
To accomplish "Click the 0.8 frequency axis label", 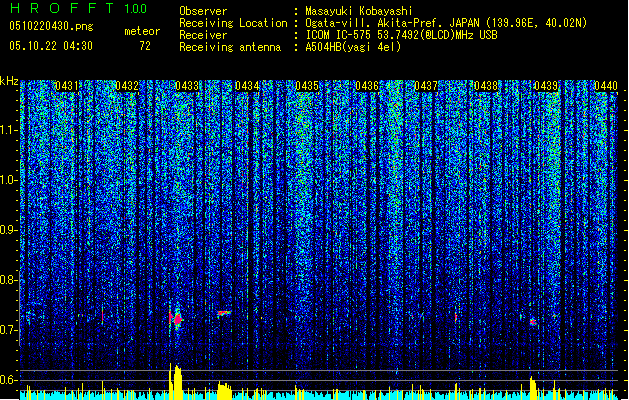I will click(x=8, y=280).
